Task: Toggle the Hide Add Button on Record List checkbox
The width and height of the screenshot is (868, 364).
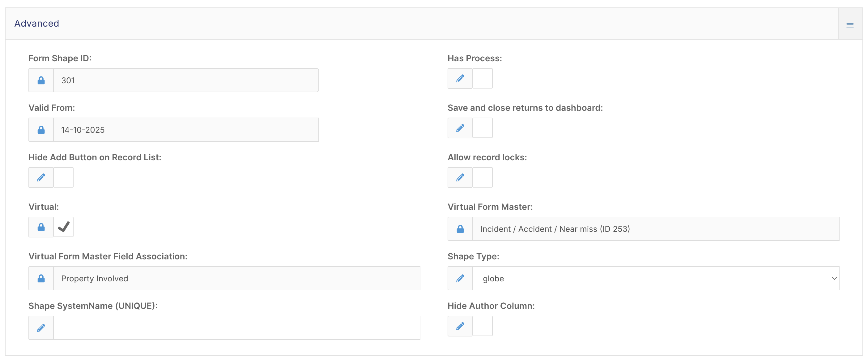Action: 63,177
